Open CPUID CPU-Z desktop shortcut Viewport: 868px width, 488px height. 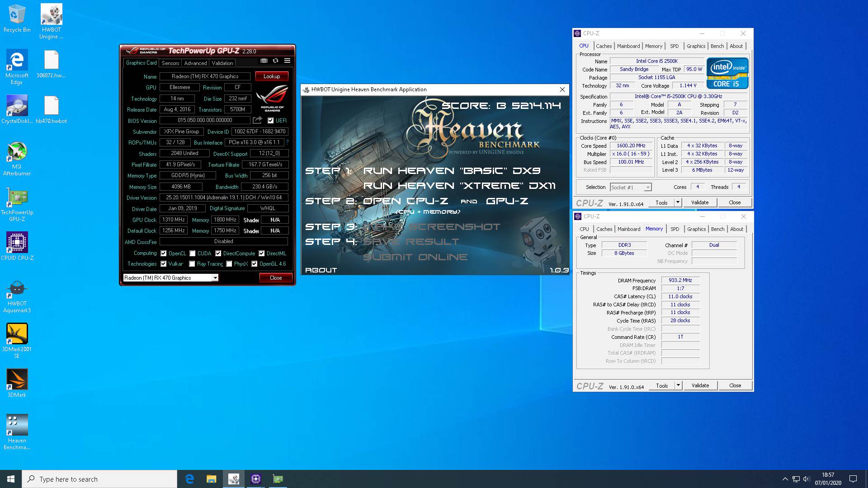[17, 246]
